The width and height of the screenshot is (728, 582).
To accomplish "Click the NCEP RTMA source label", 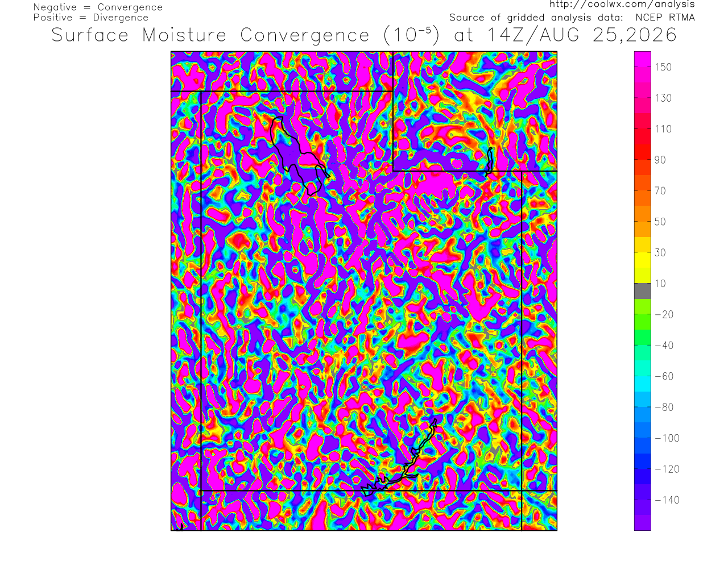I will [x=665, y=18].
